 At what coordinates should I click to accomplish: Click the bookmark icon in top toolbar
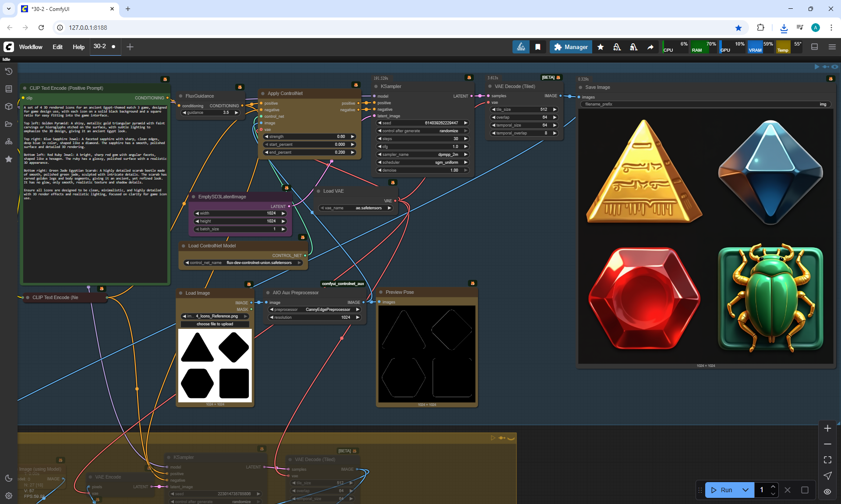coord(538,47)
